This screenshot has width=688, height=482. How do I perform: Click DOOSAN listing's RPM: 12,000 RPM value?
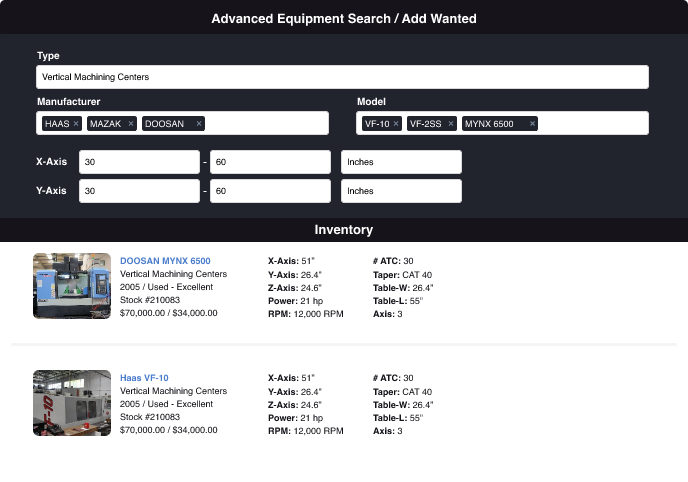point(306,314)
